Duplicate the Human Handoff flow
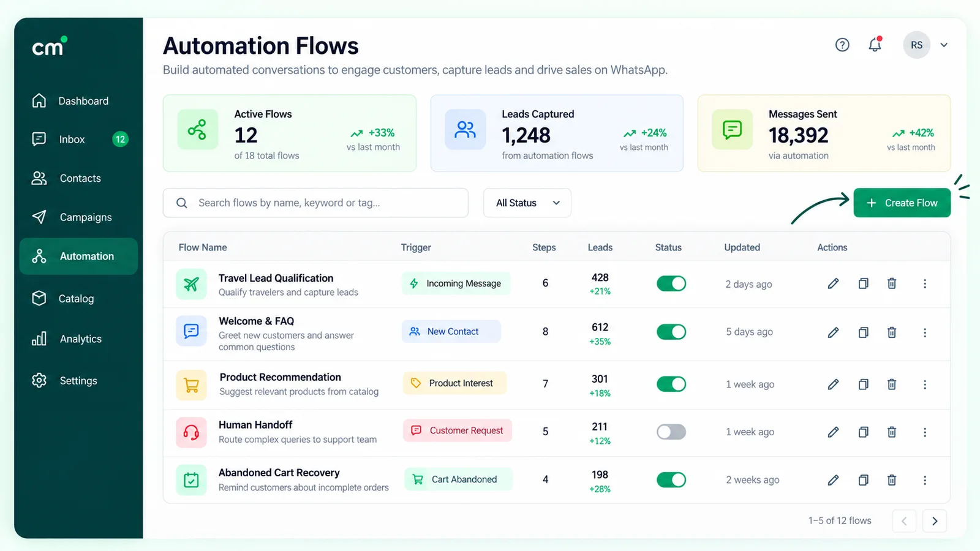The image size is (980, 551). [863, 432]
